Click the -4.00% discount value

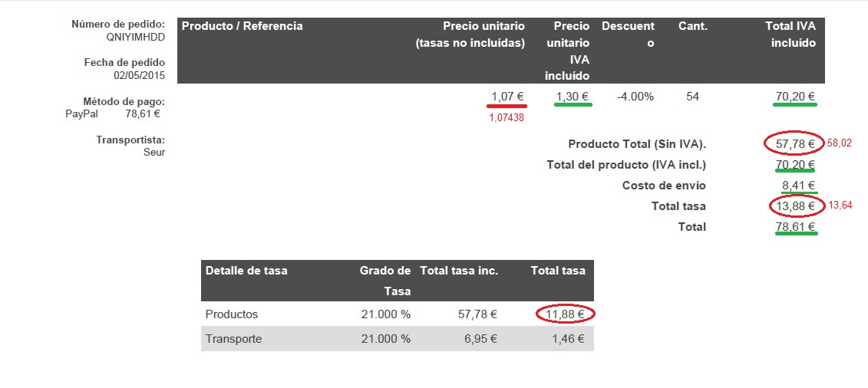point(635,97)
